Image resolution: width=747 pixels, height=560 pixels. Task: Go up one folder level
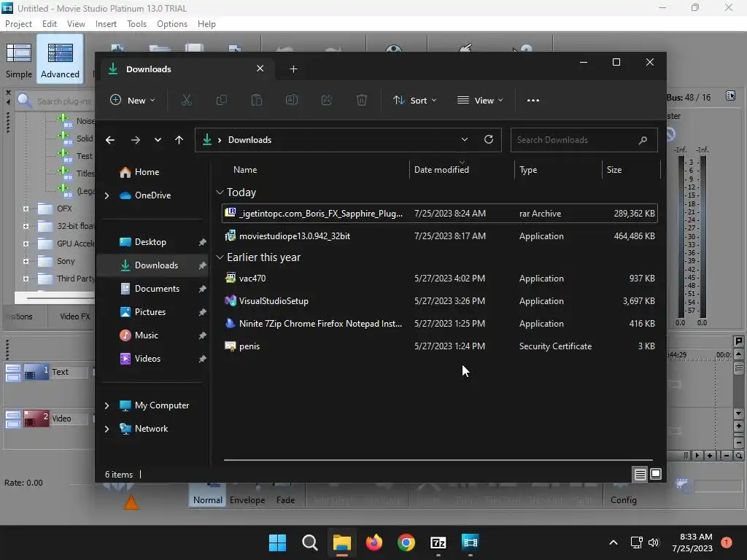(x=179, y=140)
